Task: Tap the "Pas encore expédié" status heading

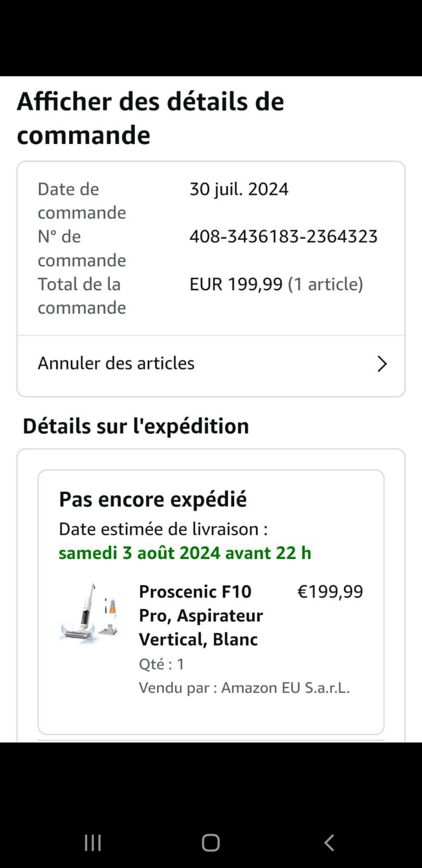Action: point(153,499)
